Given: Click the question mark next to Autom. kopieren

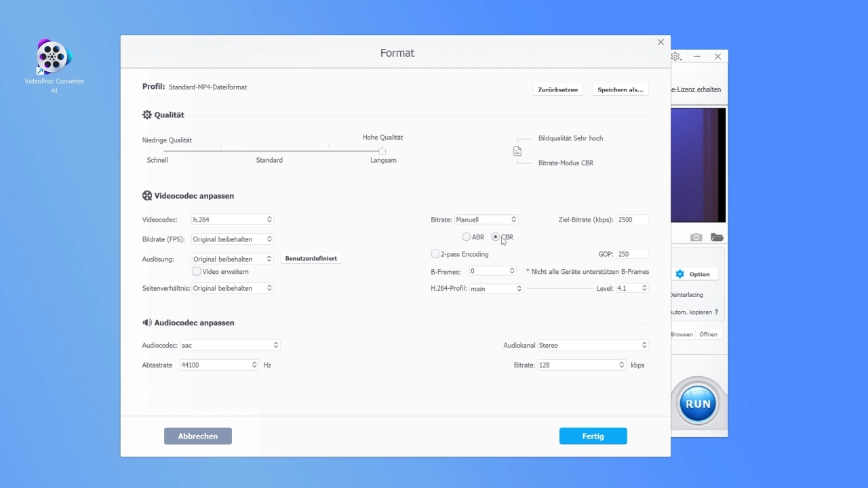Looking at the screenshot, I should point(716,312).
